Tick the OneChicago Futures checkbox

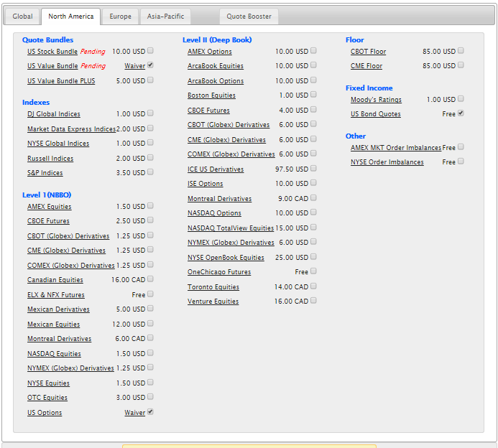pyautogui.click(x=313, y=271)
